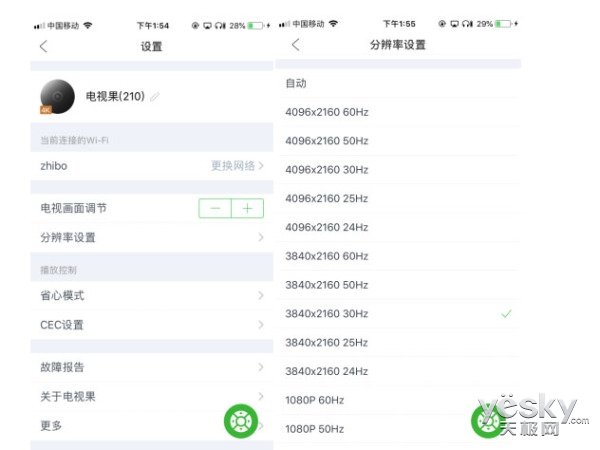Select 自动 resolution option
Image resolution: width=600 pixels, height=450 pixels.
(398, 83)
